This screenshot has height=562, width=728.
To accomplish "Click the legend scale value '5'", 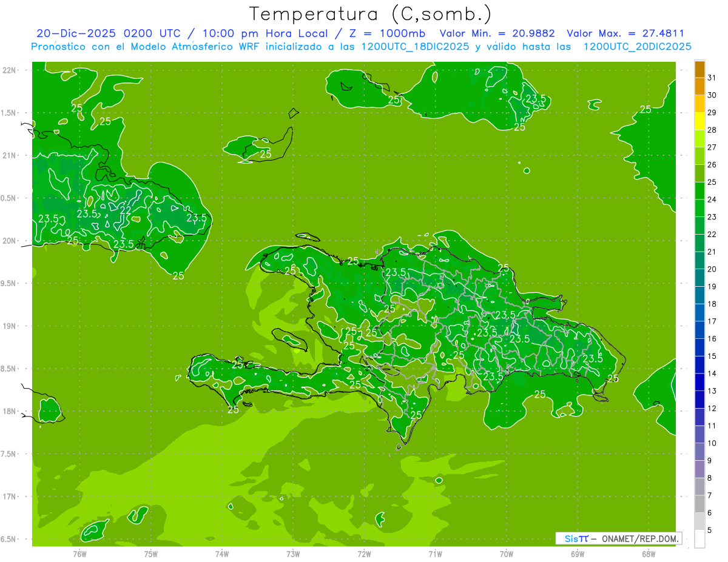I will click(x=710, y=530).
